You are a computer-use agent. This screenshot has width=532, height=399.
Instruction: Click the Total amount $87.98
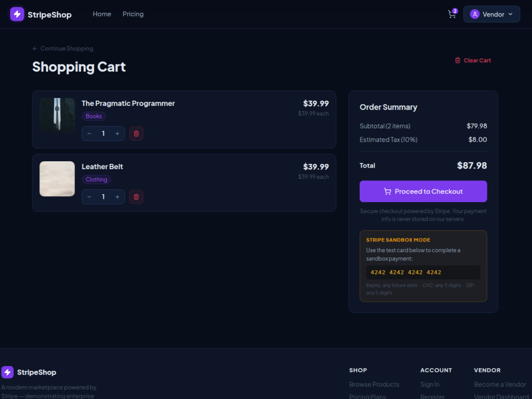tap(471, 165)
